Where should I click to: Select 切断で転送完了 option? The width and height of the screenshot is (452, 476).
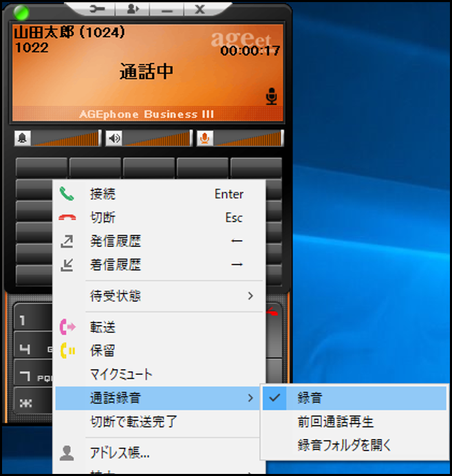click(x=158, y=422)
